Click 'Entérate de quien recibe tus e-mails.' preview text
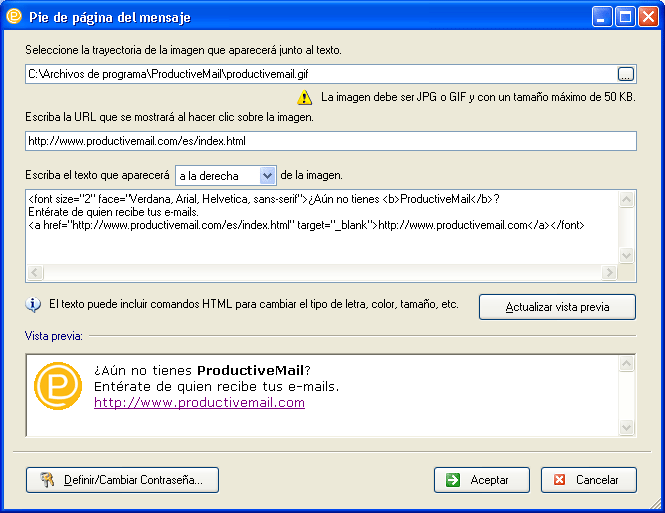Screen dimensions: 665x513 point(216,387)
